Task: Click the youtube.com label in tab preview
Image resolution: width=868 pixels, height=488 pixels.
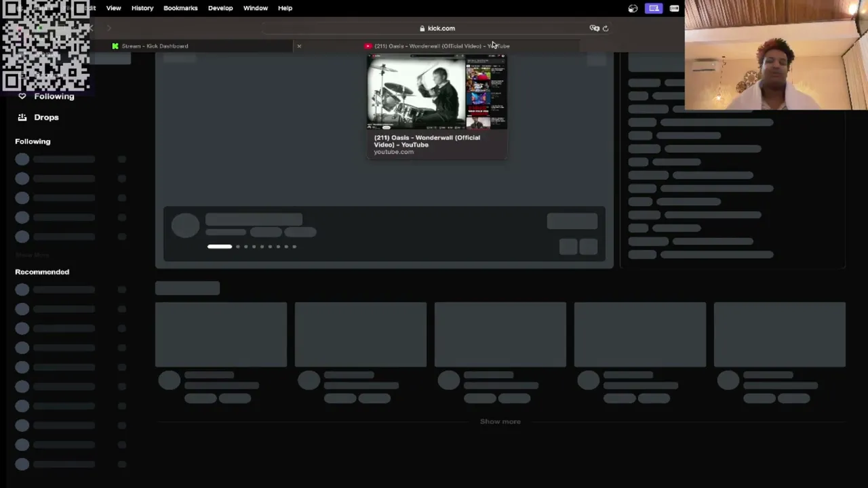Action: click(x=393, y=152)
